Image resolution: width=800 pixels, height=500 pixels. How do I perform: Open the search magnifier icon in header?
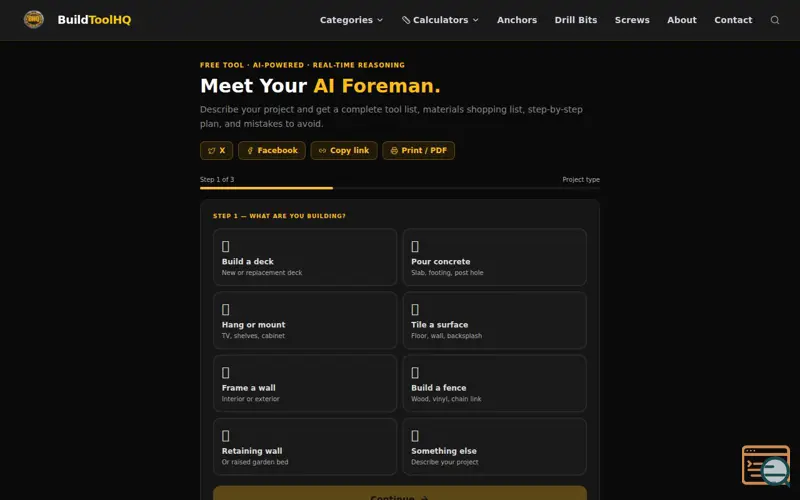[x=774, y=20]
